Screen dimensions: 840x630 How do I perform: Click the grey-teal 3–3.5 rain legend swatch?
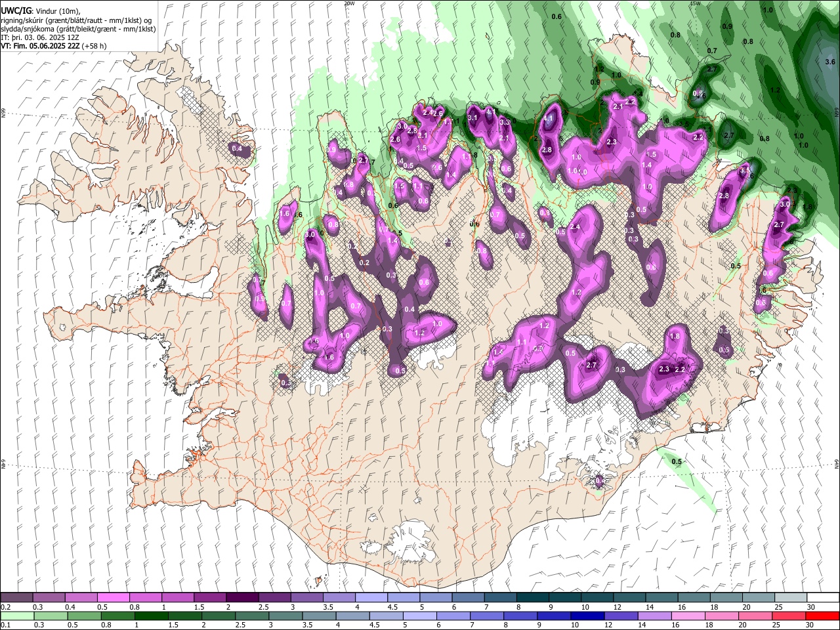(x=287, y=616)
